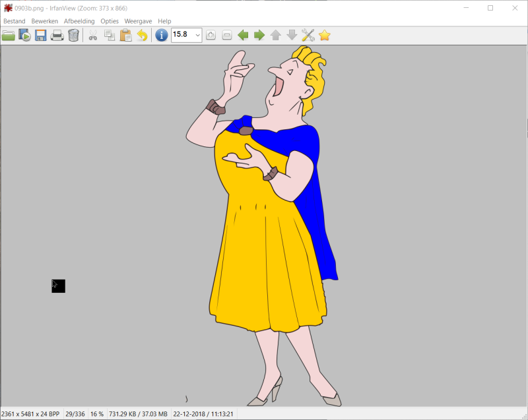Screen dimensions: 528x420
Task: Click the Open file folder icon
Action: point(9,36)
